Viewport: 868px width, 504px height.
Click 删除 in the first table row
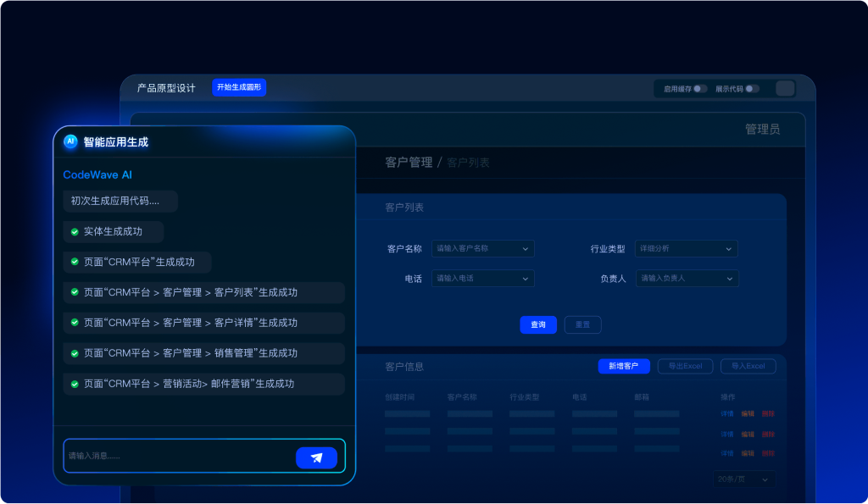click(x=768, y=414)
